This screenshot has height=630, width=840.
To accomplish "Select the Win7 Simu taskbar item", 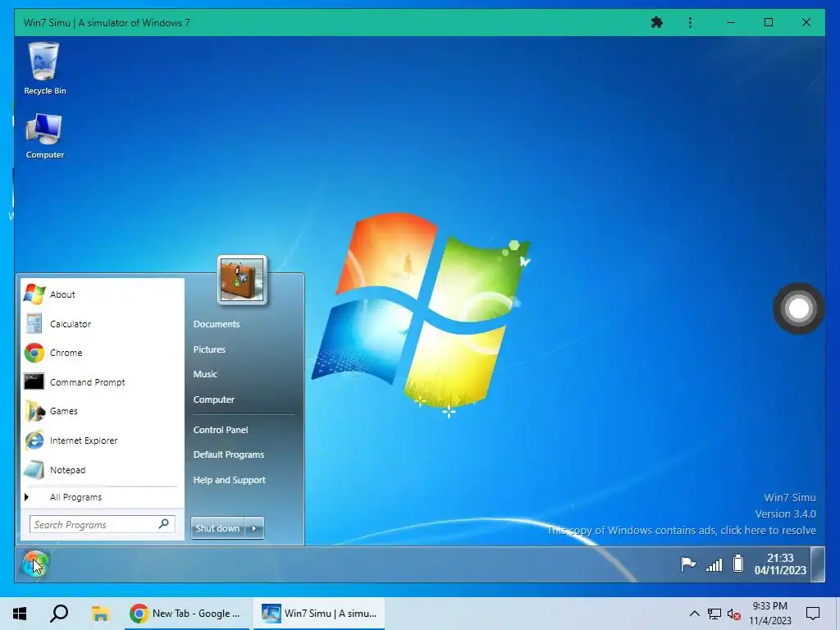I will click(x=319, y=614).
